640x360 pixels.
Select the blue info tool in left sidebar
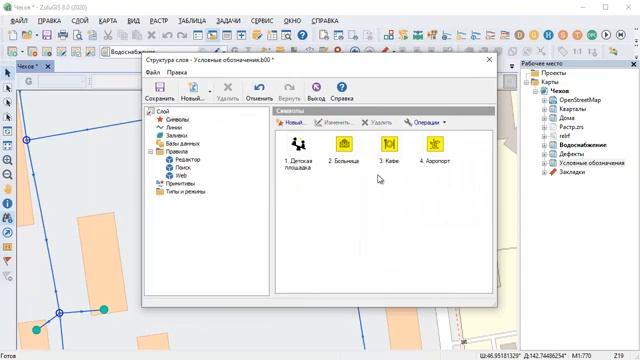7,204
